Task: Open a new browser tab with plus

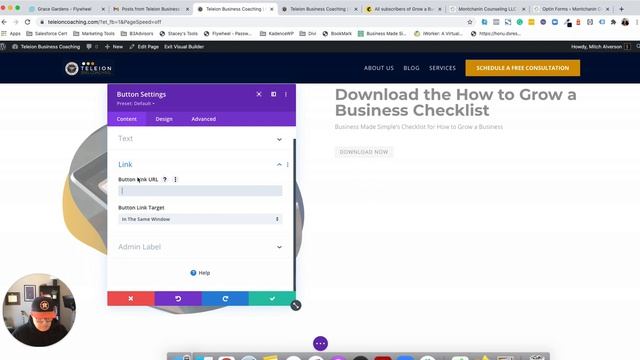Action: [622, 9]
